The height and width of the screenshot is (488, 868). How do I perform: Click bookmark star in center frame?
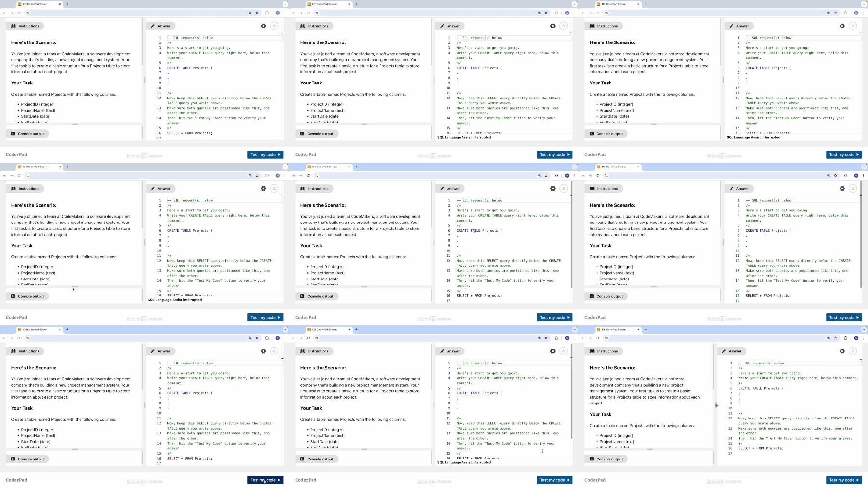pyautogui.click(x=546, y=176)
